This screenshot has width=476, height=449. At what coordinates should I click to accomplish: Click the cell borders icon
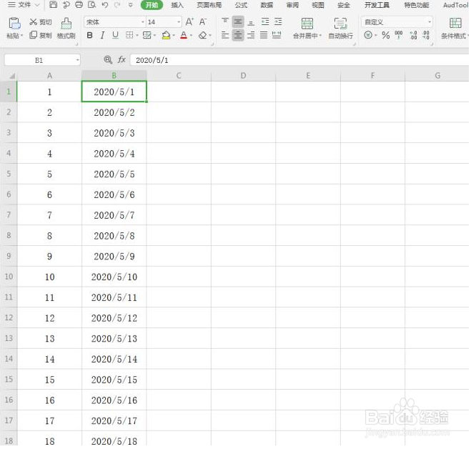(x=129, y=35)
